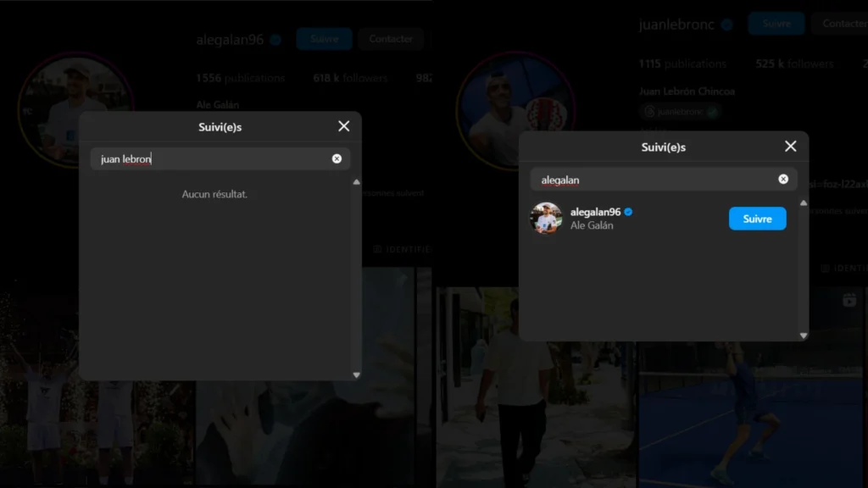The image size is (868, 488).
Task: Open the Threads juanlebronc badge link
Action: (x=681, y=112)
